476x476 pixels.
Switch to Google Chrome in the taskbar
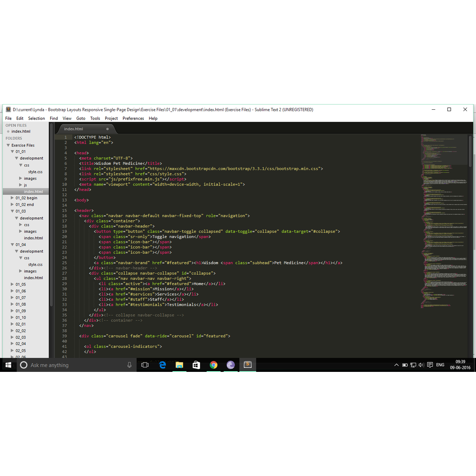[x=213, y=365]
